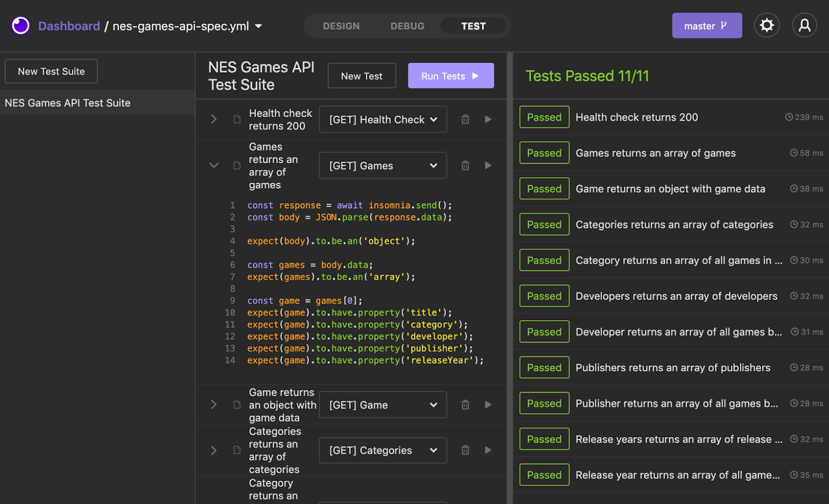Select NES Games API Test Suite in sidebar
The width and height of the screenshot is (829, 504).
click(97, 103)
